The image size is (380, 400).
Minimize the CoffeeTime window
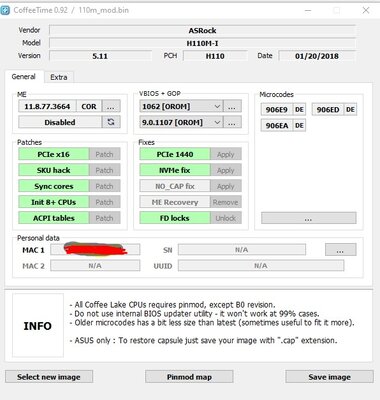pyautogui.click(x=308, y=10)
